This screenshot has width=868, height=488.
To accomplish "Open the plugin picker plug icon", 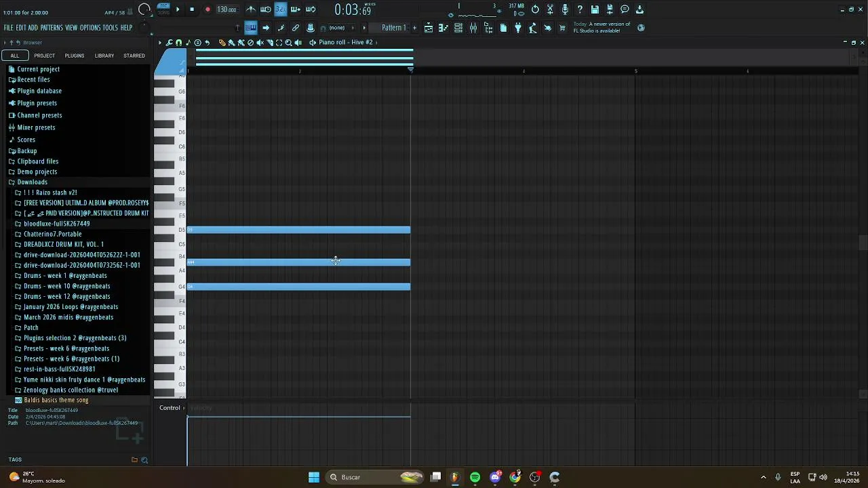I will click(517, 28).
